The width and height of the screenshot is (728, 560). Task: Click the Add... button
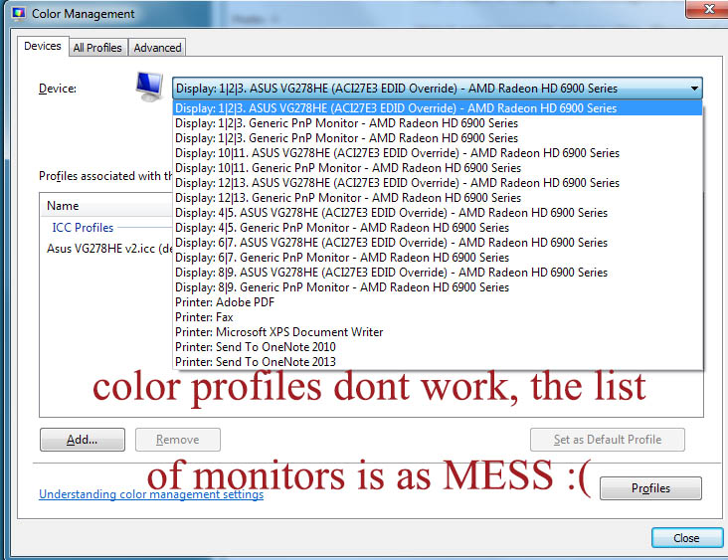[x=83, y=440]
